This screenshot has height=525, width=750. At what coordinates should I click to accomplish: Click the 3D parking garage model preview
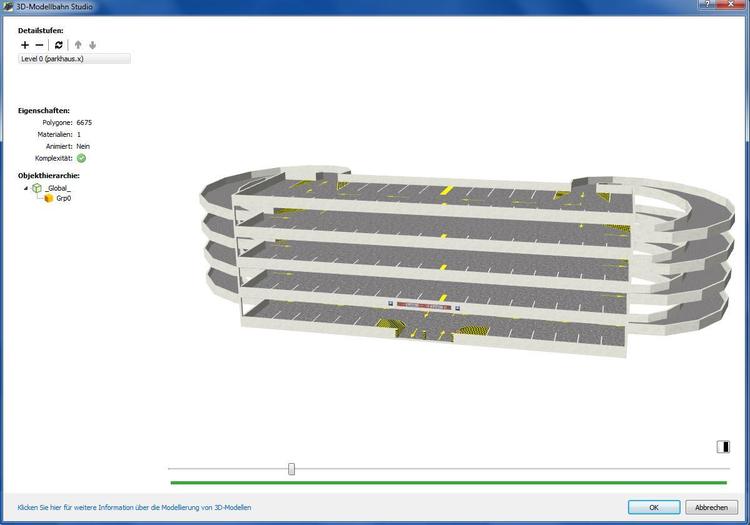[466, 261]
